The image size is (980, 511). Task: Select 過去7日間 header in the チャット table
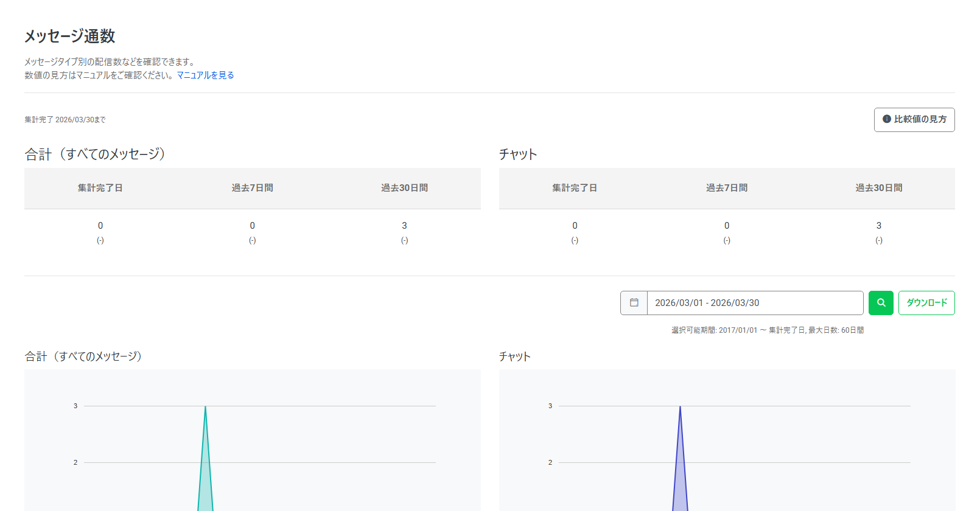(727, 188)
